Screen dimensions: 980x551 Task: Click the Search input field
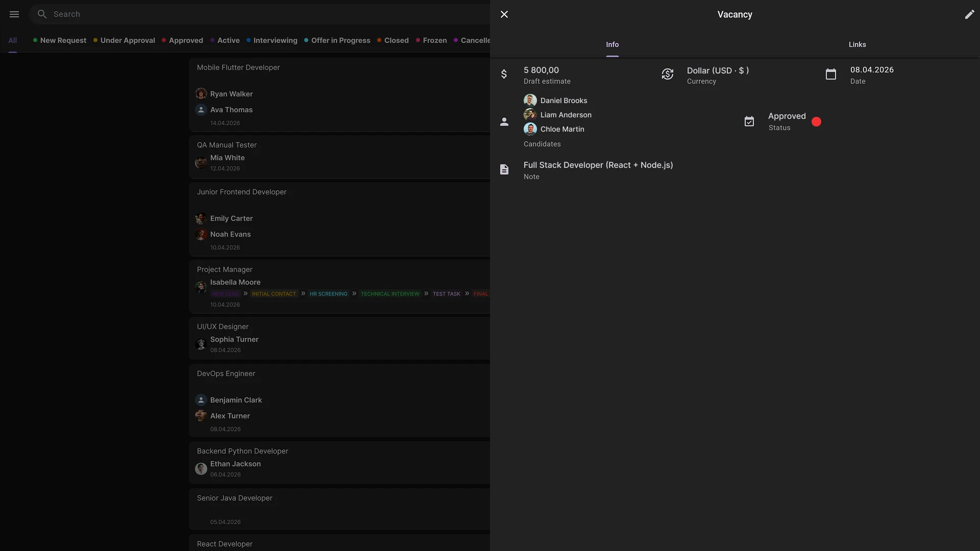(255, 14)
